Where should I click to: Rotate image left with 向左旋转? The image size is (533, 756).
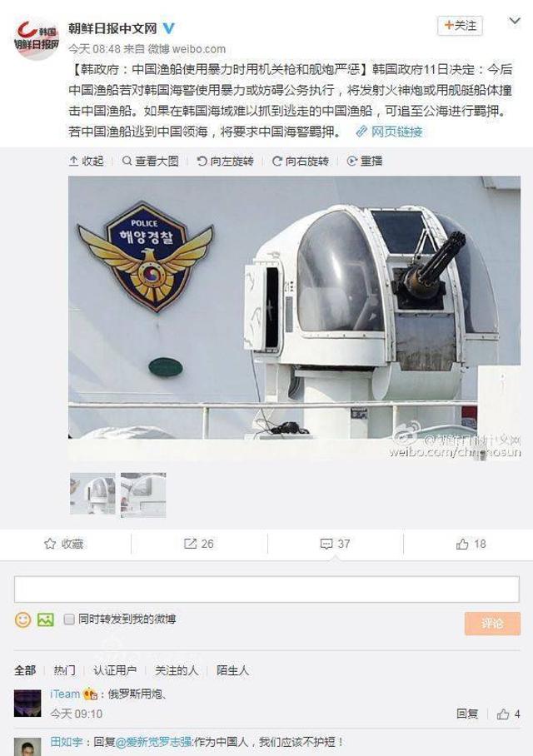(225, 161)
